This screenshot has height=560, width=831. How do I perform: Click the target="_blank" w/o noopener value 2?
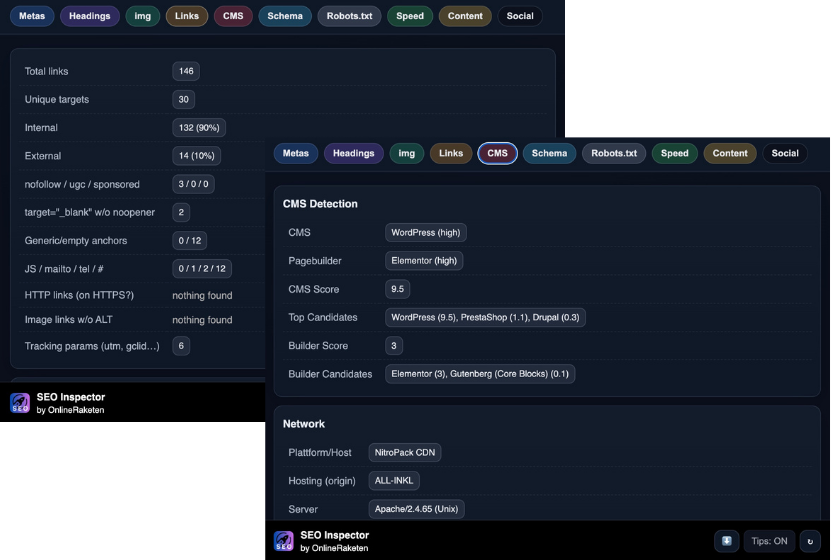(x=181, y=212)
